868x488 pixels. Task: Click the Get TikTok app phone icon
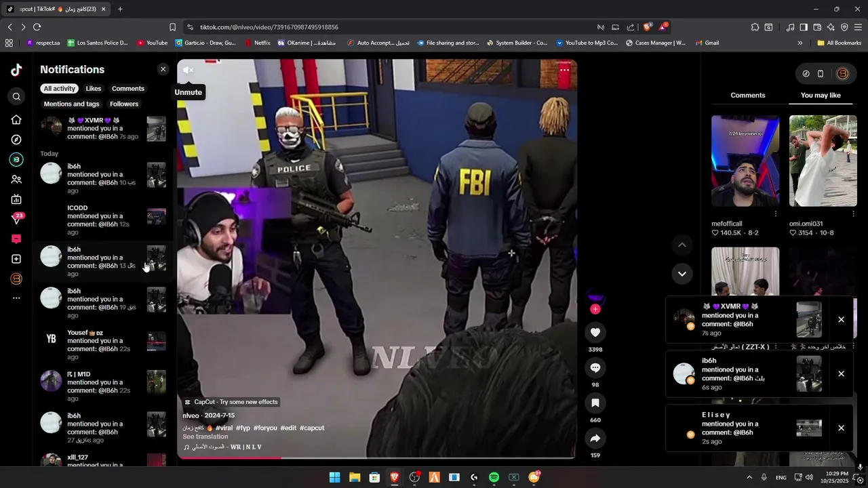[x=821, y=74]
